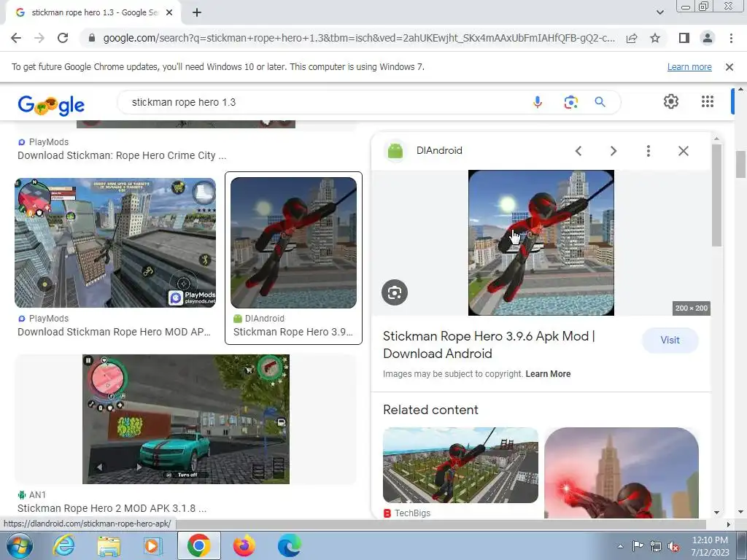Click the forward navigation arrow
The image size is (747, 560).
(39, 38)
